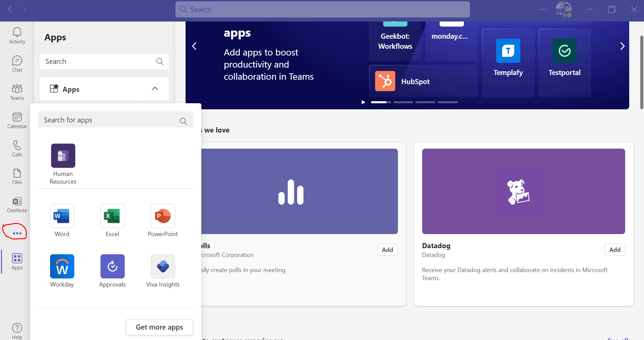Open the ellipsis menu in the title bar
This screenshot has height=340, width=644.
543,9
